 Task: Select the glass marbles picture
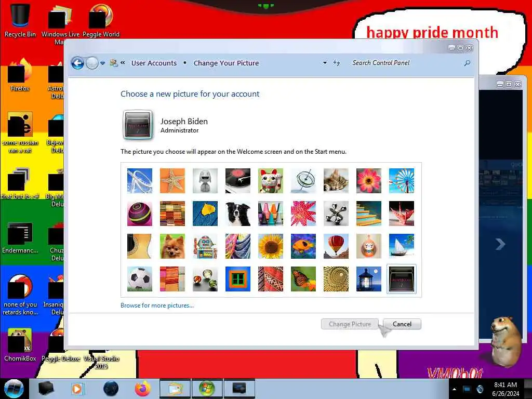click(x=205, y=279)
